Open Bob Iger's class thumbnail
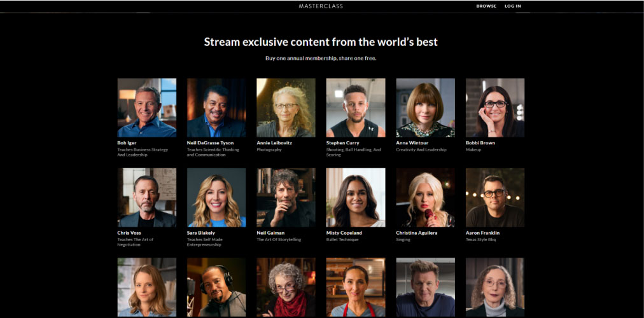 coord(146,107)
